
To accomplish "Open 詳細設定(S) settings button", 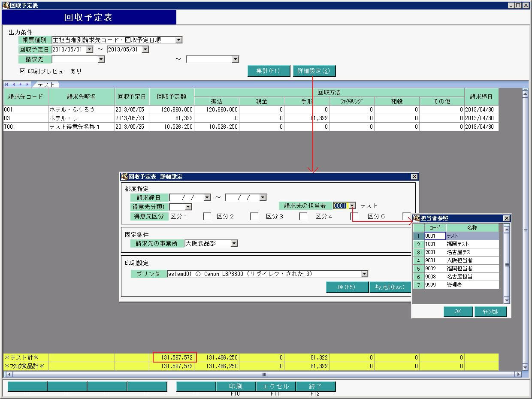I will [314, 71].
